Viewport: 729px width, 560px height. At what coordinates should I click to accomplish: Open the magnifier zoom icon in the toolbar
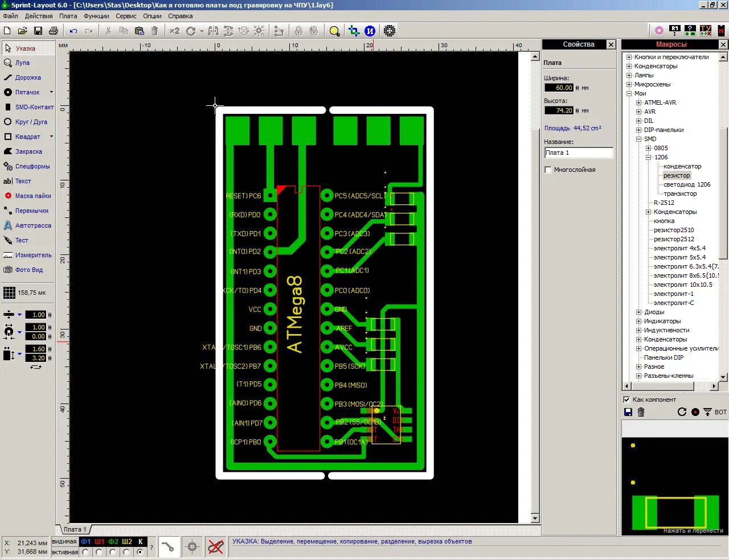335,31
